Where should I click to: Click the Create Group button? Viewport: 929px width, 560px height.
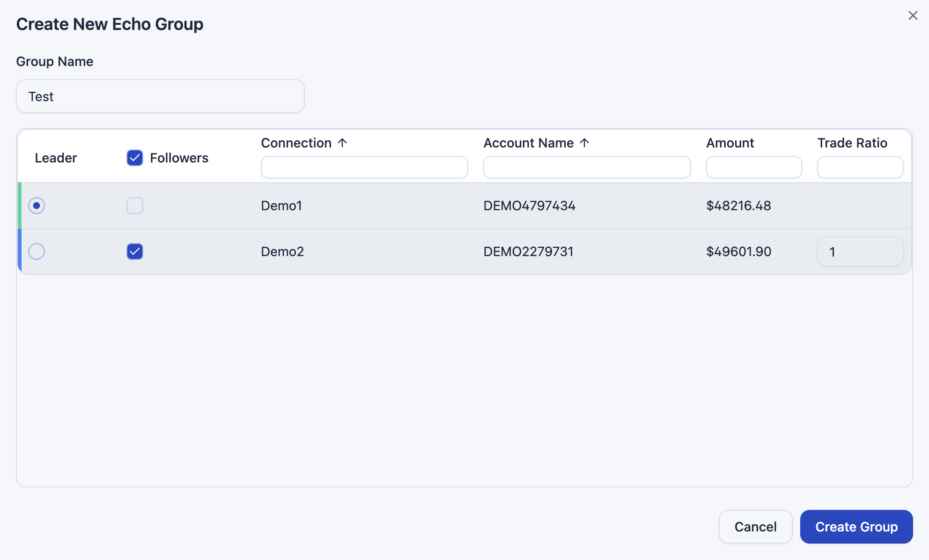(x=856, y=527)
